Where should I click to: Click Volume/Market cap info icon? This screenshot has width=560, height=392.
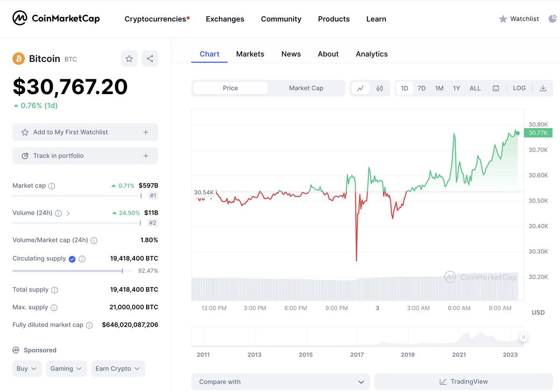[94, 241]
